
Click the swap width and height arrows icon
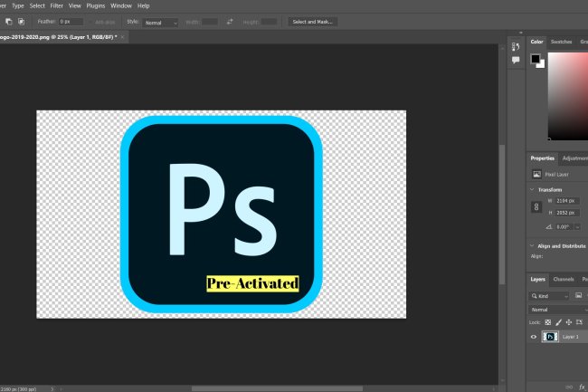click(230, 21)
